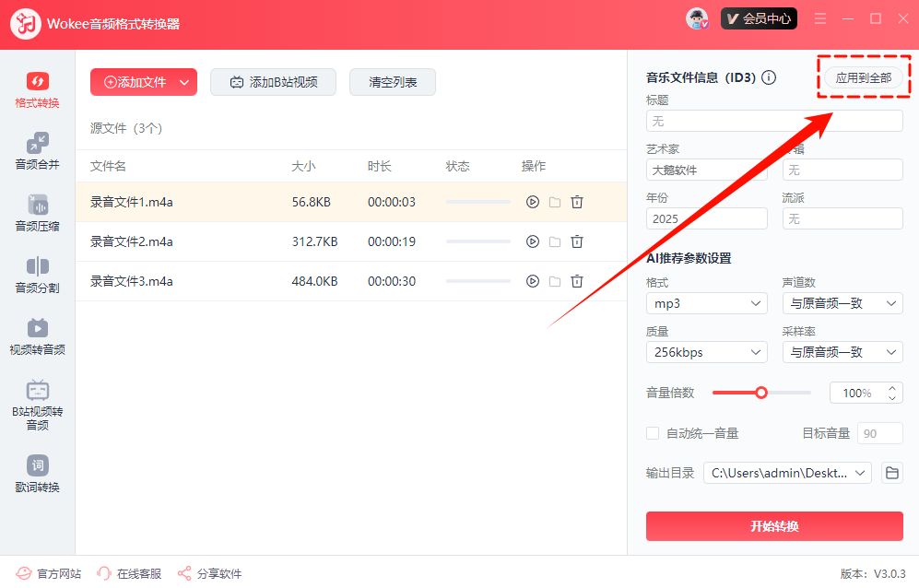Play 录音文件3.m4a preview

tap(532, 281)
